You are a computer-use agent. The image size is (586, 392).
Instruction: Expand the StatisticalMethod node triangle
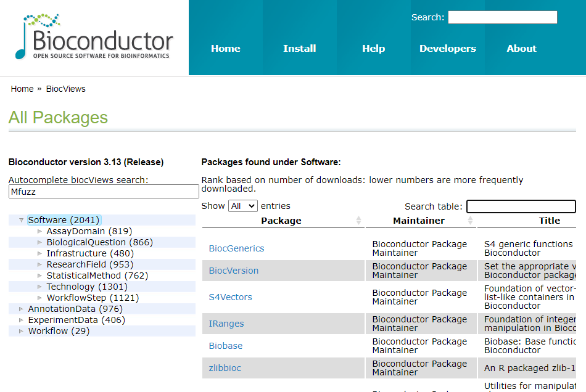pos(39,276)
